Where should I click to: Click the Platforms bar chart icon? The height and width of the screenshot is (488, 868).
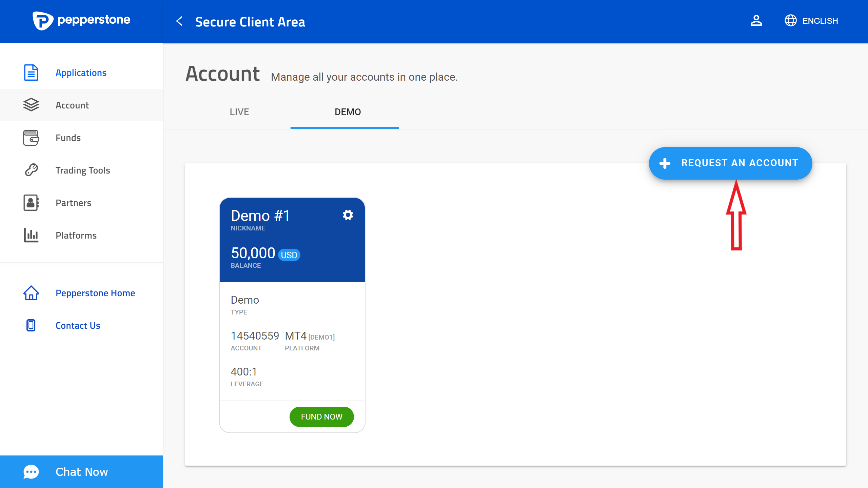[x=31, y=235]
